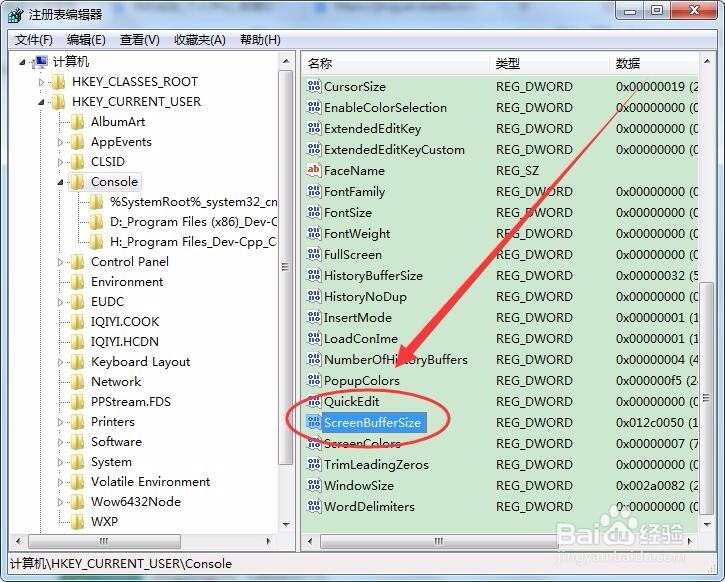Select the PPStream.FDS key
This screenshot has height=582, width=725.
131,401
